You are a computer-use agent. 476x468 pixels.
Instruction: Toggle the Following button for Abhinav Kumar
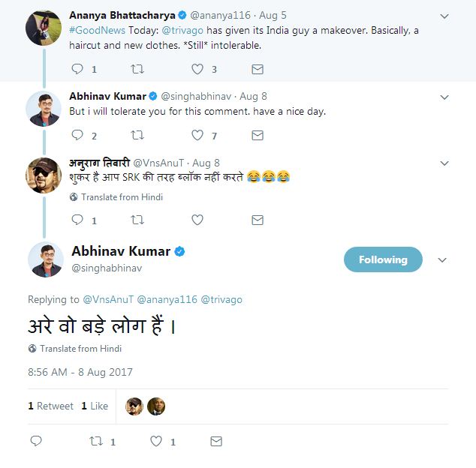[383, 259]
